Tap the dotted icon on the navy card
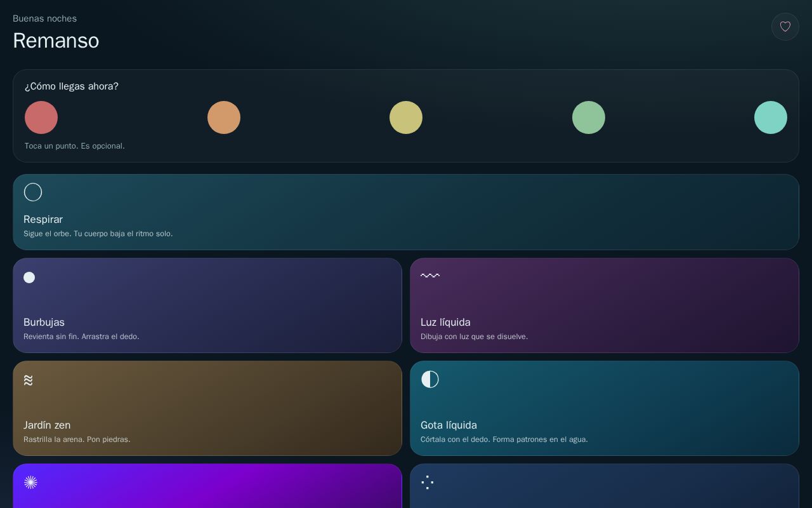This screenshot has height=508, width=812. [x=428, y=483]
